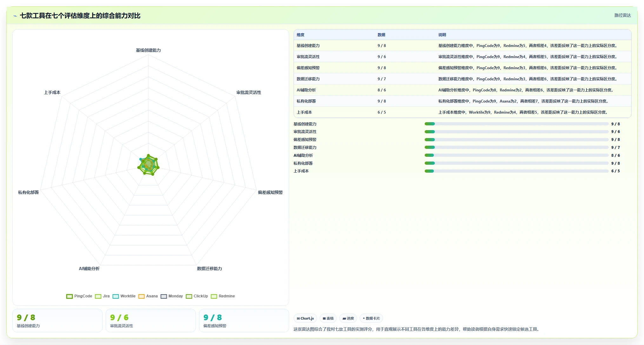Viewport: 644px width, 345px height.
Task: Click the radar axis label 数据迁移能力
Action: coord(209,269)
